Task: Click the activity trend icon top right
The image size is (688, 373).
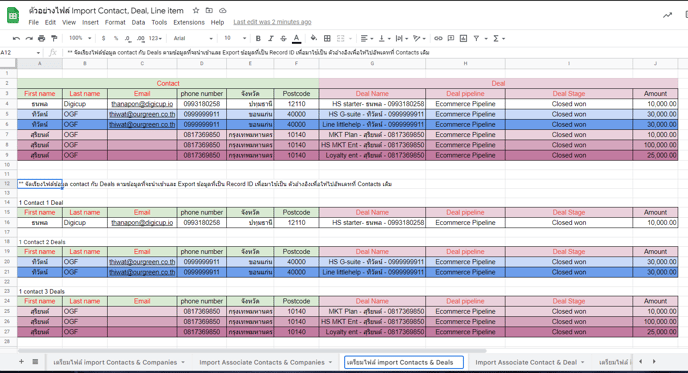Action: pyautogui.click(x=667, y=15)
